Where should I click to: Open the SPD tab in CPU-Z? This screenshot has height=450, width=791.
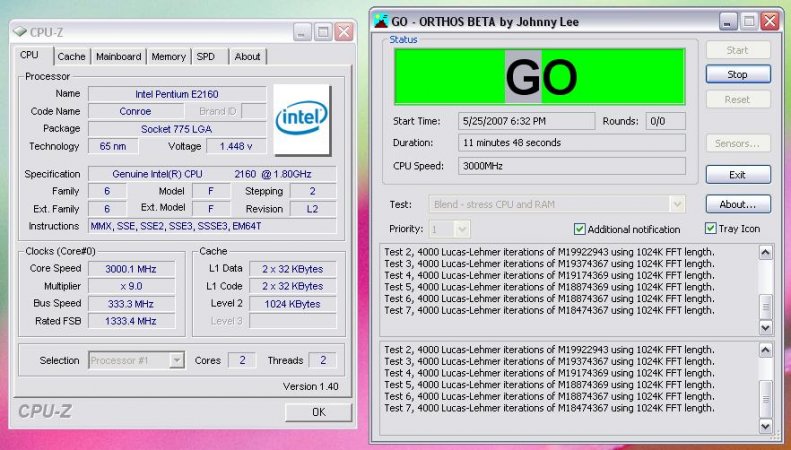point(206,57)
